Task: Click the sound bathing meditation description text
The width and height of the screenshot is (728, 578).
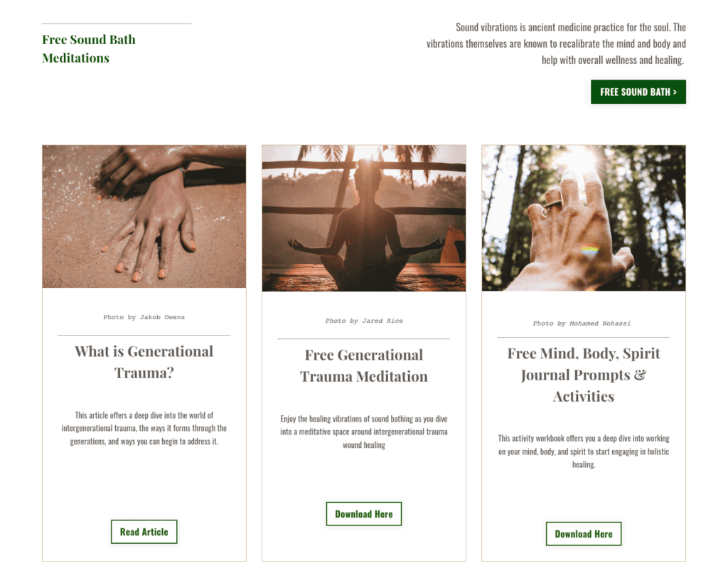Action: click(x=363, y=432)
